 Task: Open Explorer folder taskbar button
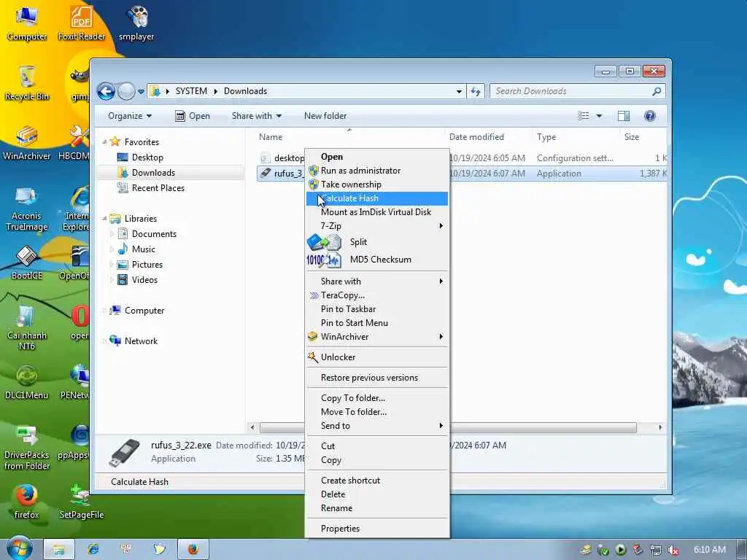tap(59, 549)
